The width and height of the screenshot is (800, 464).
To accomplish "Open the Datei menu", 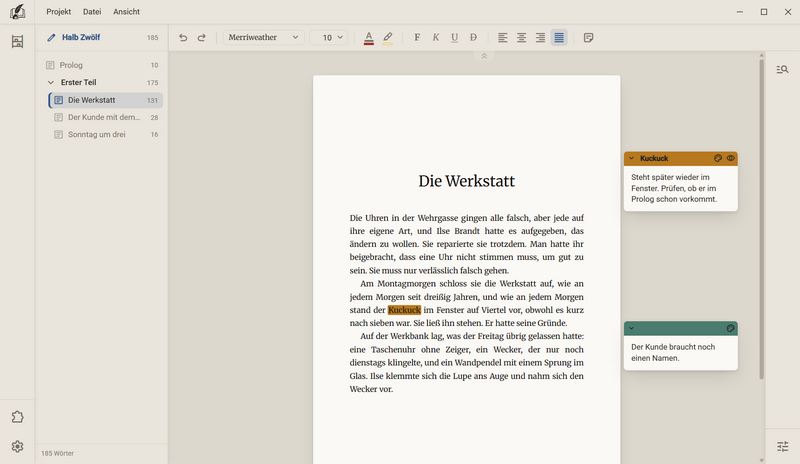I will point(92,12).
